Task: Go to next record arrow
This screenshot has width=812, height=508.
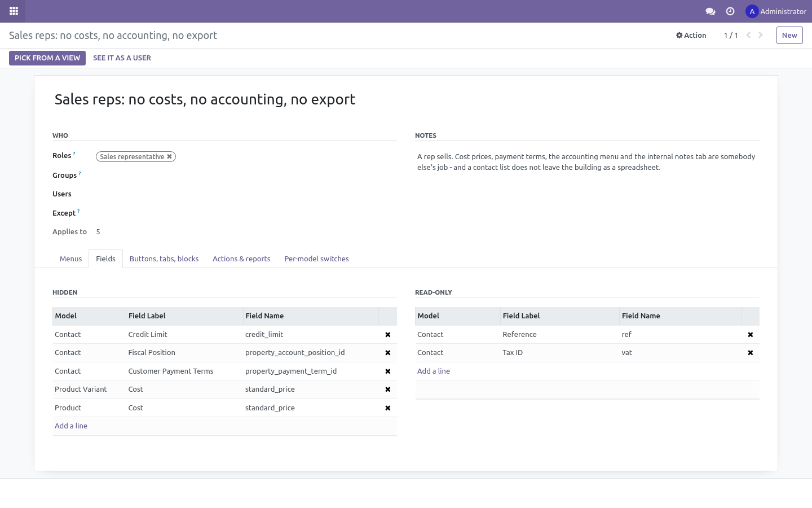Action: pos(761,35)
